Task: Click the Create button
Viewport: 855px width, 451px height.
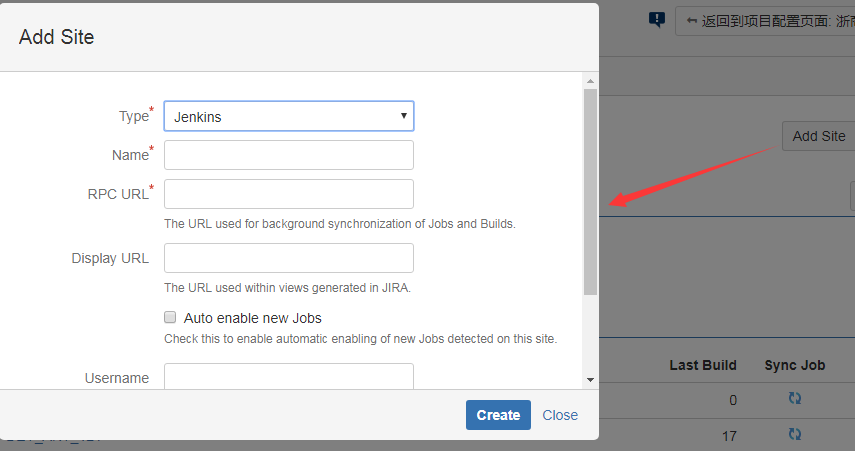Action: pyautogui.click(x=498, y=415)
